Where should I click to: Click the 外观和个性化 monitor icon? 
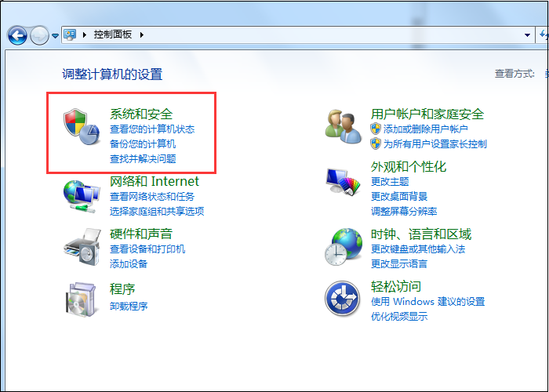(343, 183)
